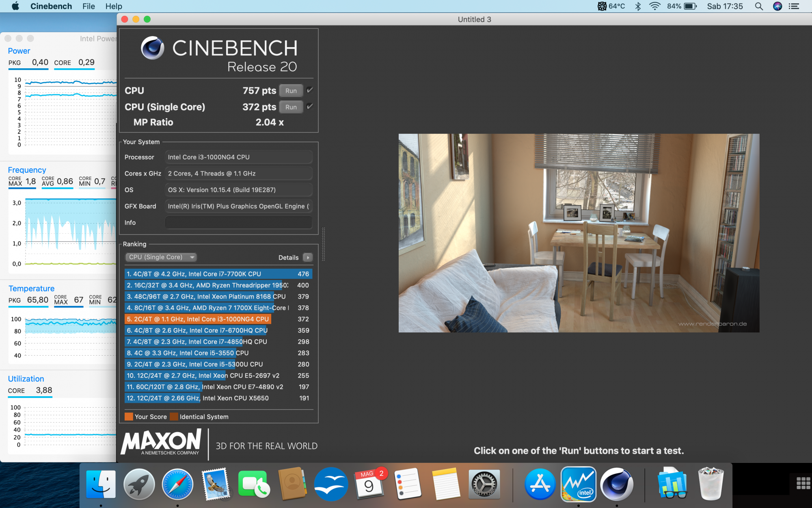Open Notes icon in Dock
Image resolution: width=812 pixels, height=508 pixels.
click(x=446, y=484)
